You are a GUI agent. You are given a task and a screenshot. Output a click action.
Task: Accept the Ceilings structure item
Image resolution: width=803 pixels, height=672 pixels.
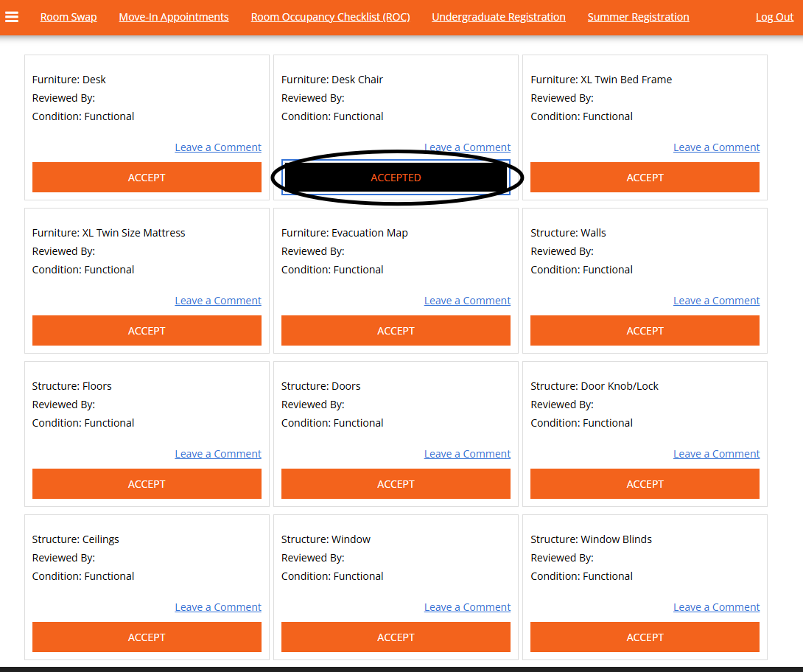pos(147,637)
